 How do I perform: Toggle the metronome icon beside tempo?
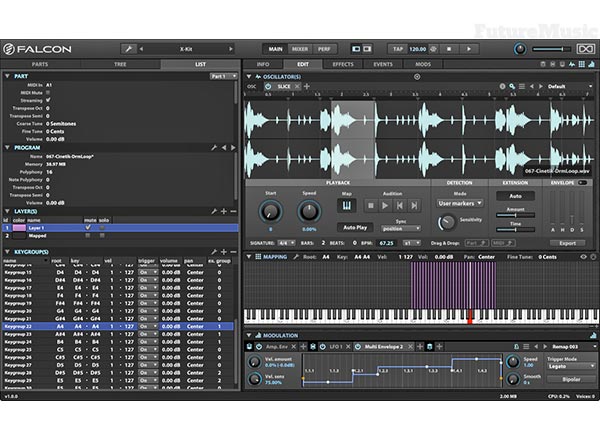point(434,49)
